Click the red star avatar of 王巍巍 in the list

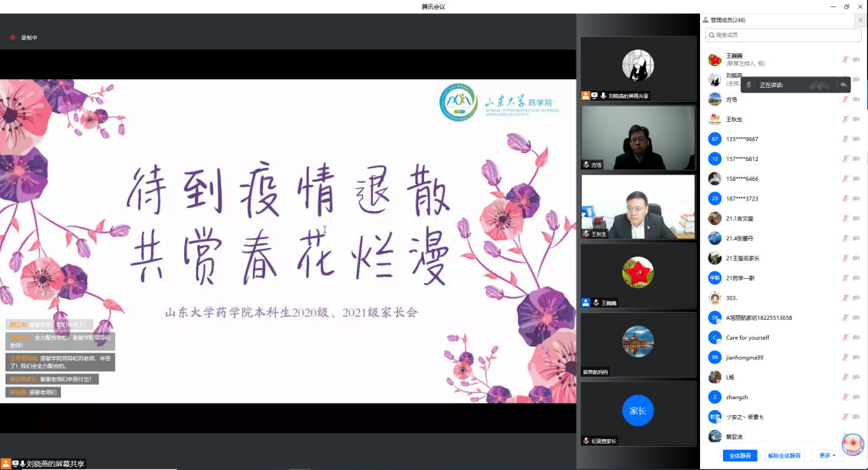click(x=715, y=59)
